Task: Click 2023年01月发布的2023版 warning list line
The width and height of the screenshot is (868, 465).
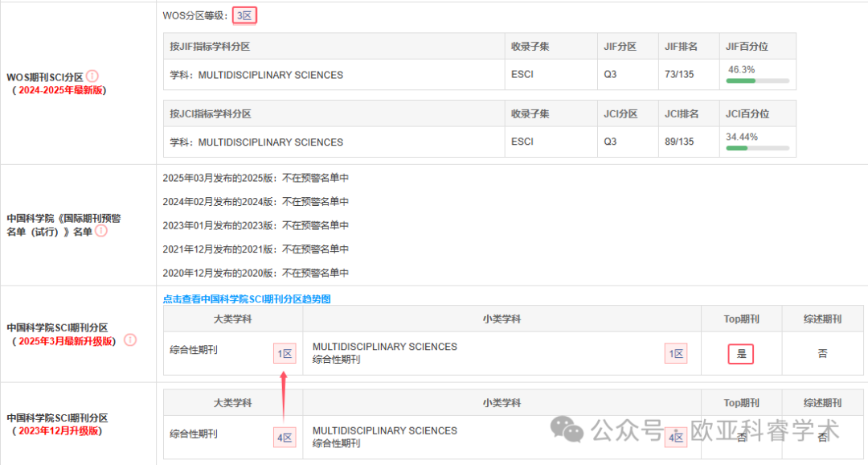Action: click(256, 225)
